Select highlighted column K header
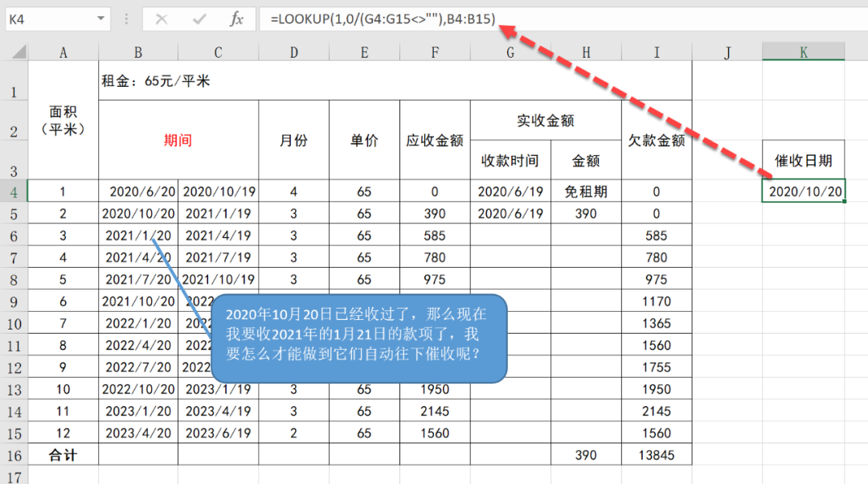868x484 pixels. coord(803,51)
